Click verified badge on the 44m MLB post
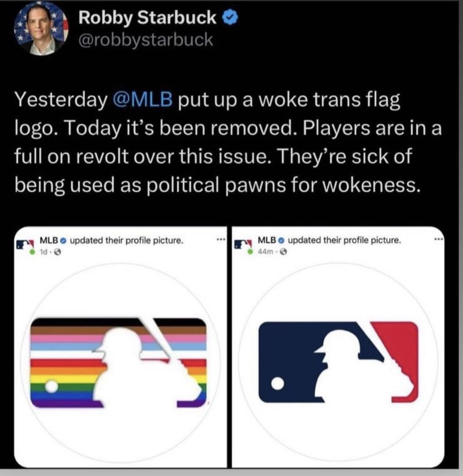Viewport: 463px width, 476px height. click(x=281, y=241)
